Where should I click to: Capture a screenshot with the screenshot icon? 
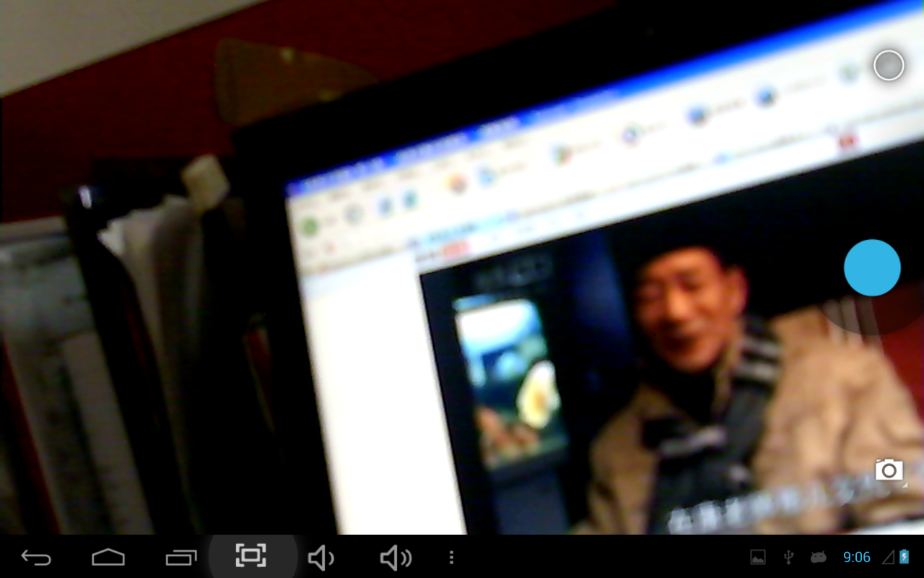251,556
